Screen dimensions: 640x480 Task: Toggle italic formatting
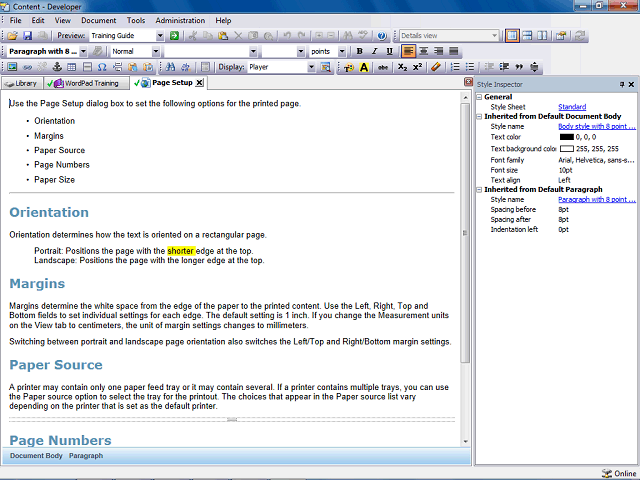pyautogui.click(x=374, y=51)
